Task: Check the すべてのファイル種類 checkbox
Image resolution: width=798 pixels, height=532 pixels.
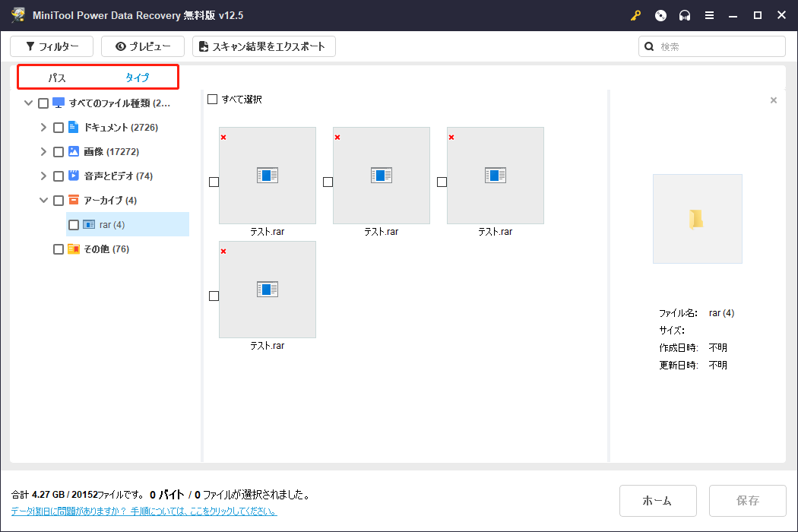Action: click(x=43, y=103)
